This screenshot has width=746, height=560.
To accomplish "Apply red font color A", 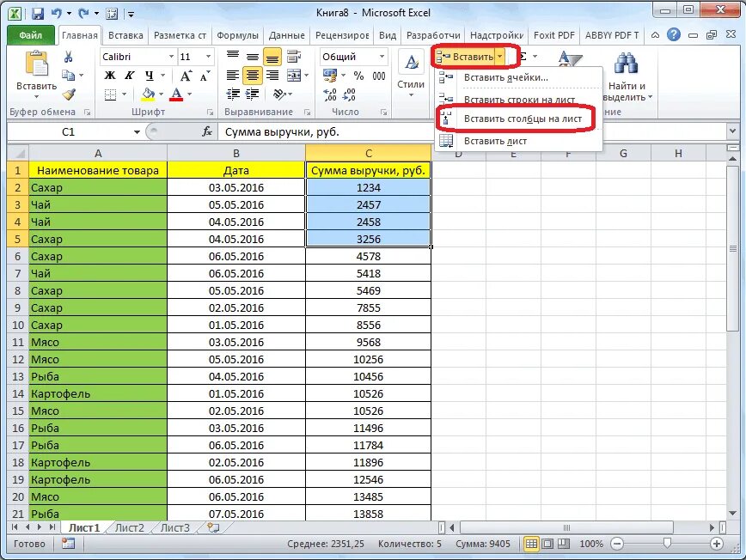I will point(176,94).
